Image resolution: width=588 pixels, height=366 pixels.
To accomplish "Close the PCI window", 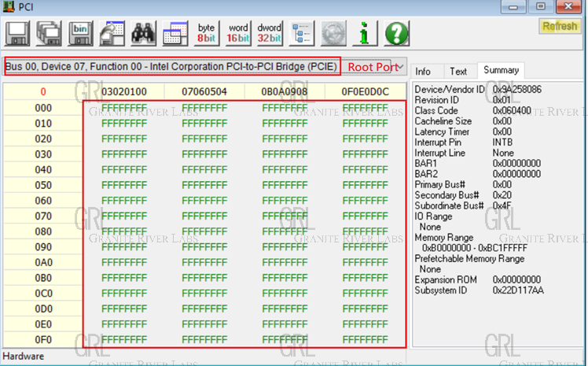I will 569,7.
